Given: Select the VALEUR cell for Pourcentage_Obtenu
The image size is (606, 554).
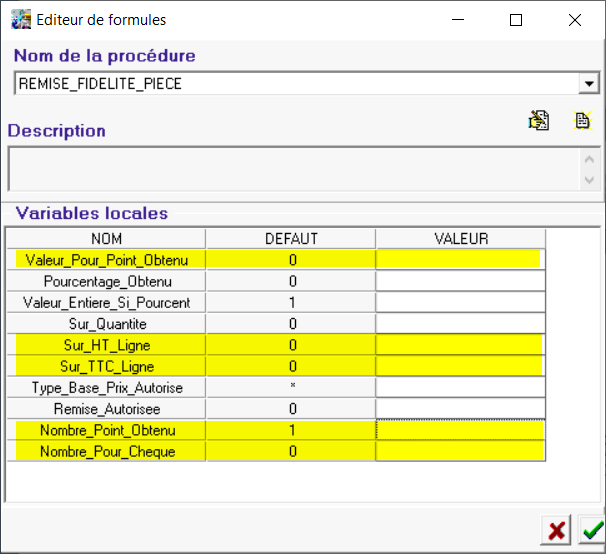Looking at the screenshot, I should [x=460, y=281].
